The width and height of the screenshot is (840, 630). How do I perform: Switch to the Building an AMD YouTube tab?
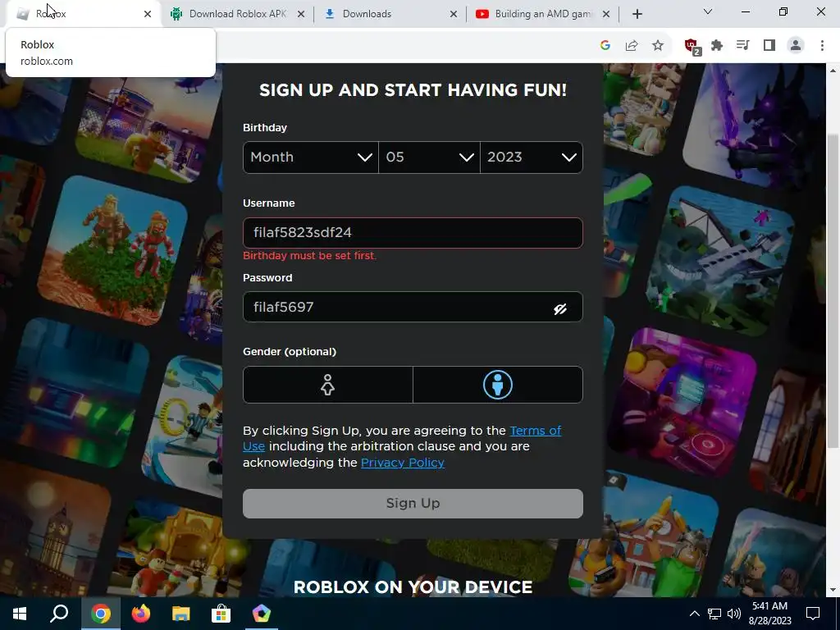click(541, 14)
